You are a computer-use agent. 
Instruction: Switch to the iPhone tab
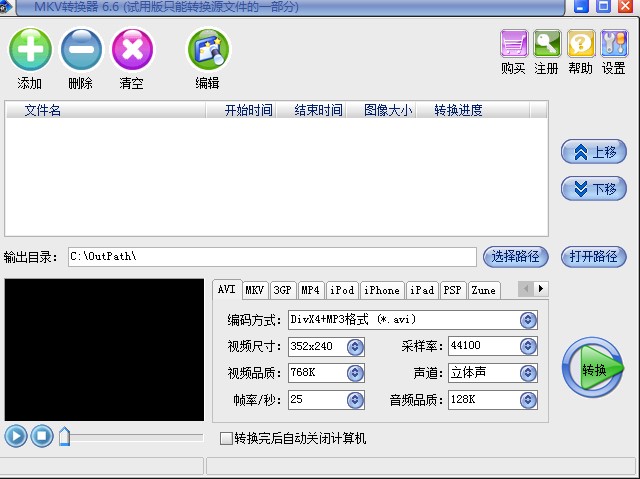382,291
